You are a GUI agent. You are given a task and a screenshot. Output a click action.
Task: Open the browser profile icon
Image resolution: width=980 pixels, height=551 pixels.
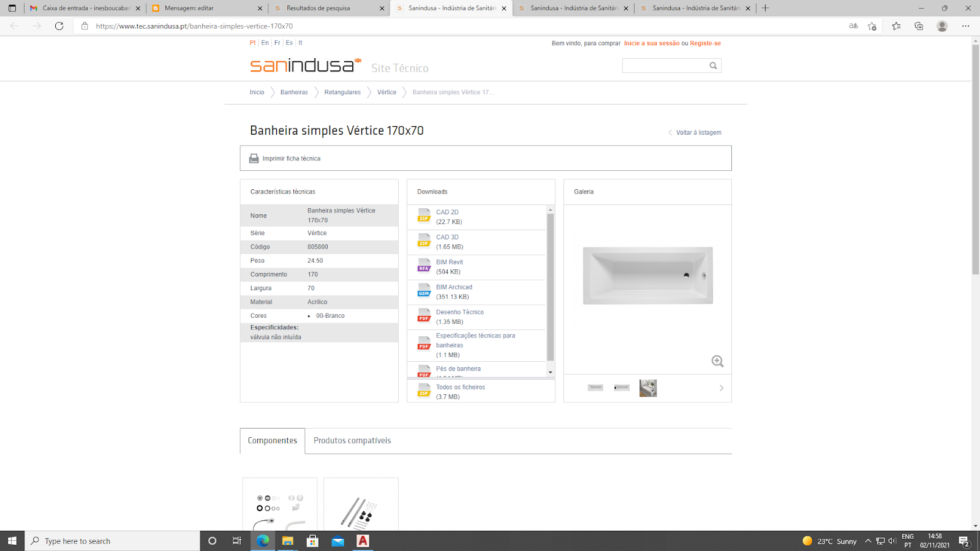coord(942,26)
